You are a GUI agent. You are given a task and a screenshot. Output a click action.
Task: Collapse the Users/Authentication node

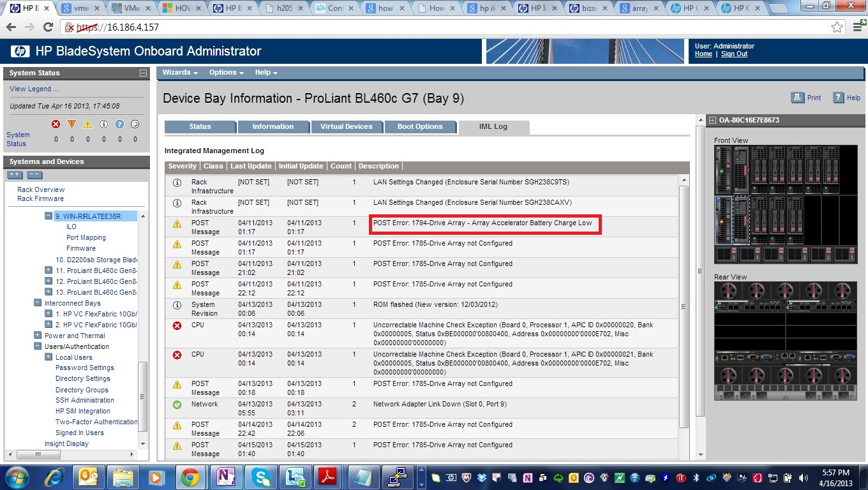(x=38, y=346)
